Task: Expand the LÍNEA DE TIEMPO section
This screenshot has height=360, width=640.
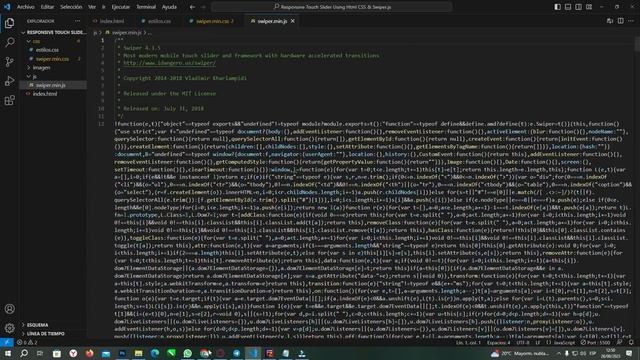Action: (x=53, y=333)
